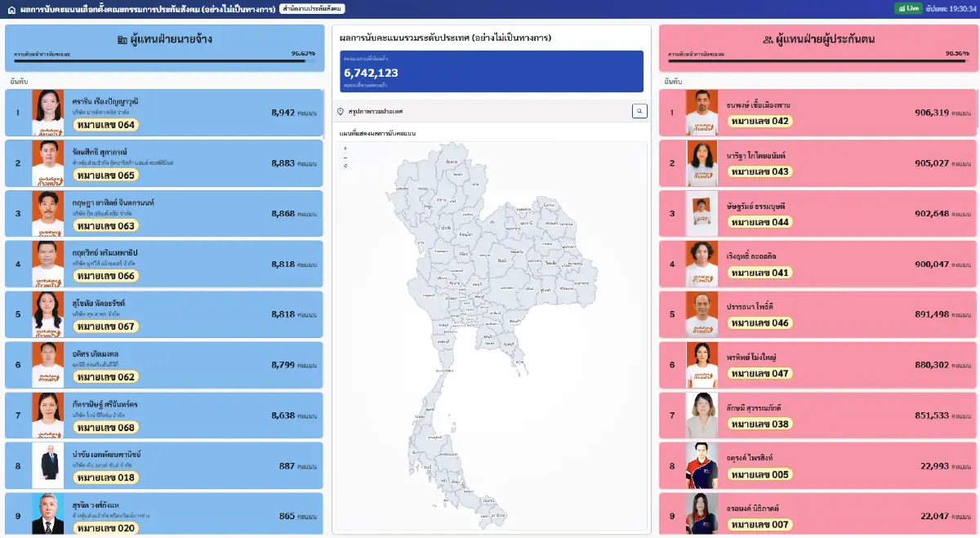Click the 905,027 vote count text
The width and height of the screenshot is (980, 538).
[932, 163]
